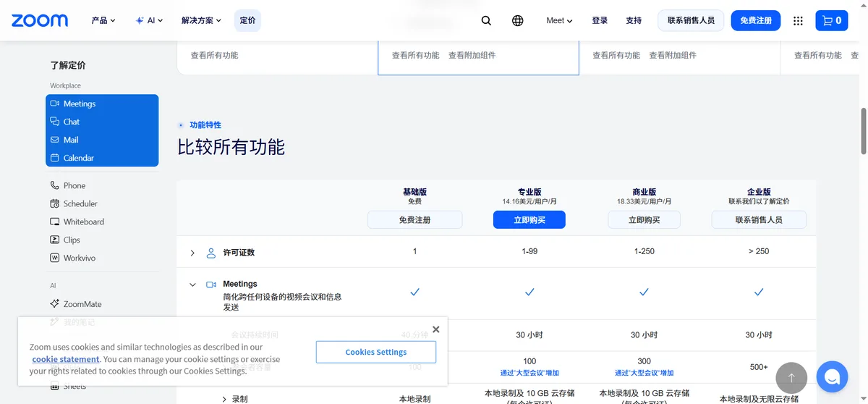Expand the 许可证数 row
This screenshot has height=404, width=868.
[x=192, y=253]
